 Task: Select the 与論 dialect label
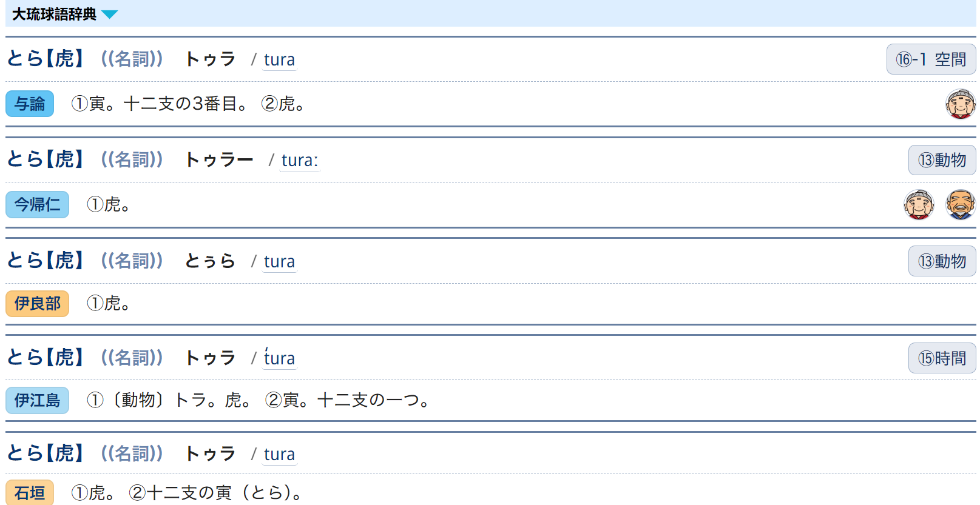[30, 104]
